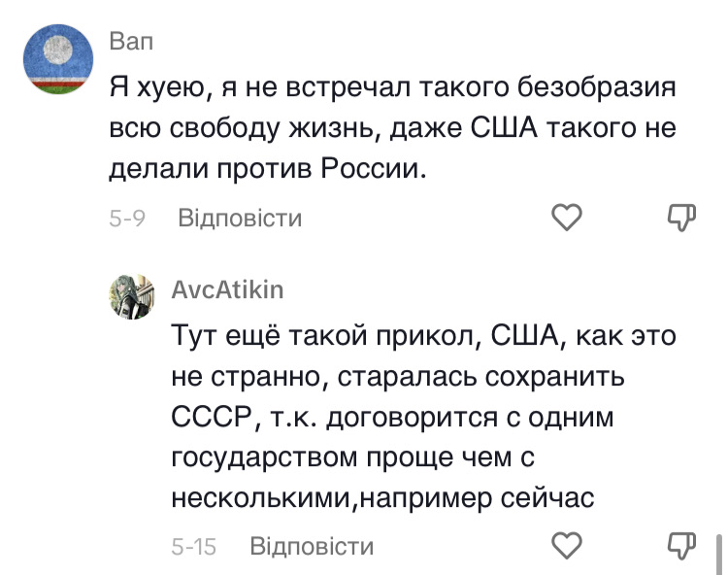Click the word СССР in the reply
This screenshot has width=728, height=575.
click(214, 416)
